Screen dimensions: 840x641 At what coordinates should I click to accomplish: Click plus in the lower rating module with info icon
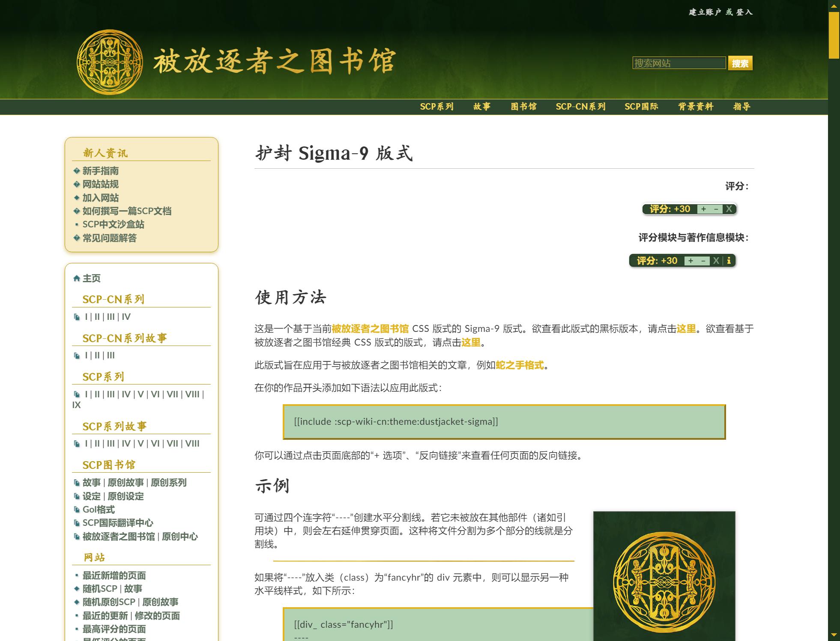[x=691, y=261]
